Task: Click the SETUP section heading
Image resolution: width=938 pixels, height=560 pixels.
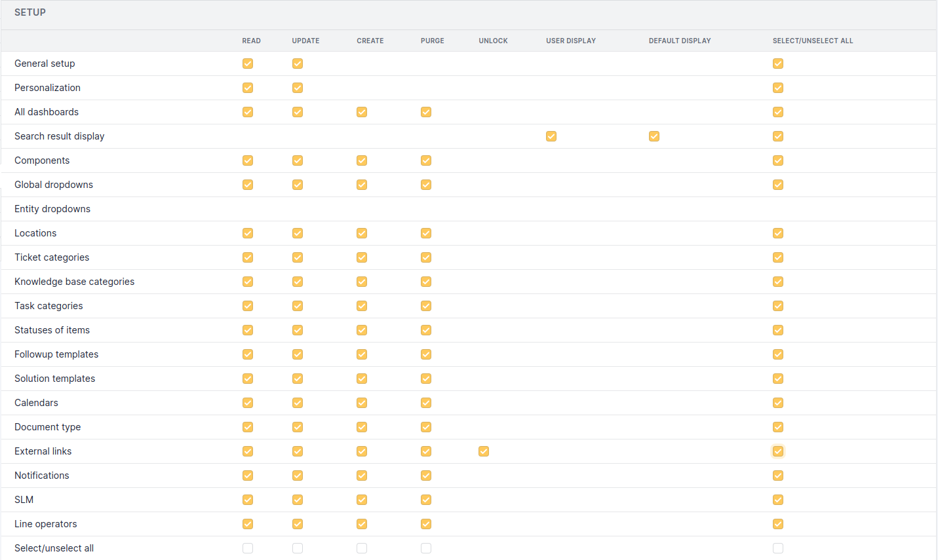Action: point(30,12)
